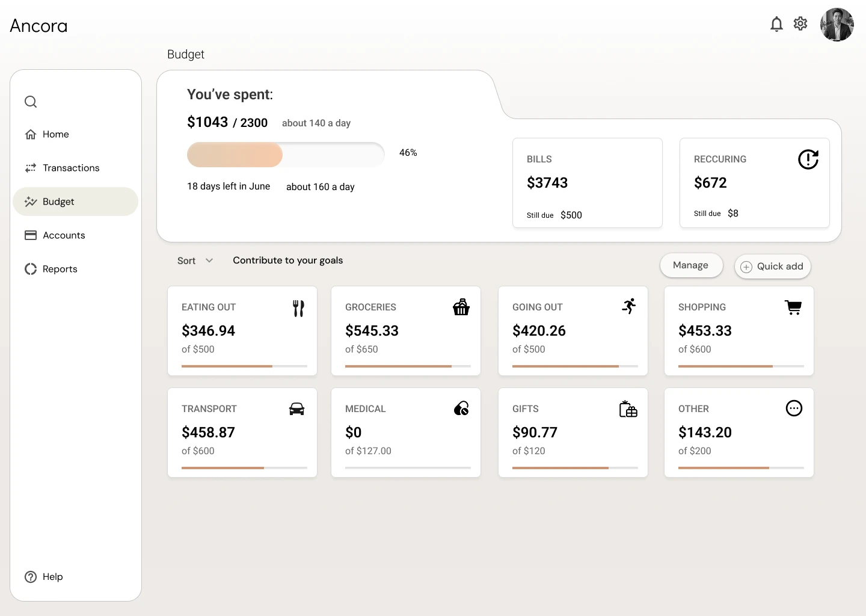Click the Manage button
Viewport: 866px width, 616px height.
[691, 265]
